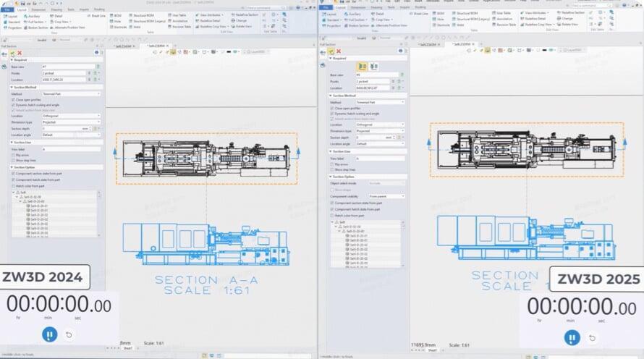Open Dimension ribbon tab in ZW3D 2024
The image size is (644, 359).
(38, 9)
